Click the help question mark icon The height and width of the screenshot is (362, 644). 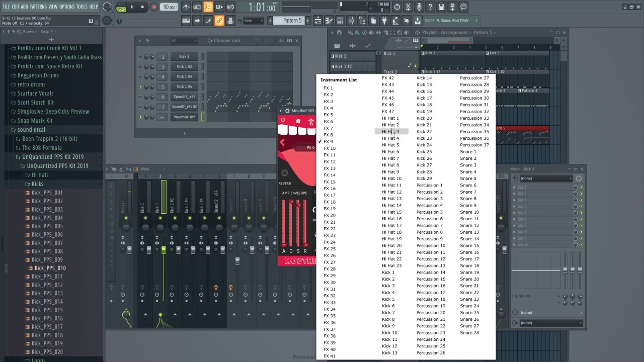(x=430, y=7)
